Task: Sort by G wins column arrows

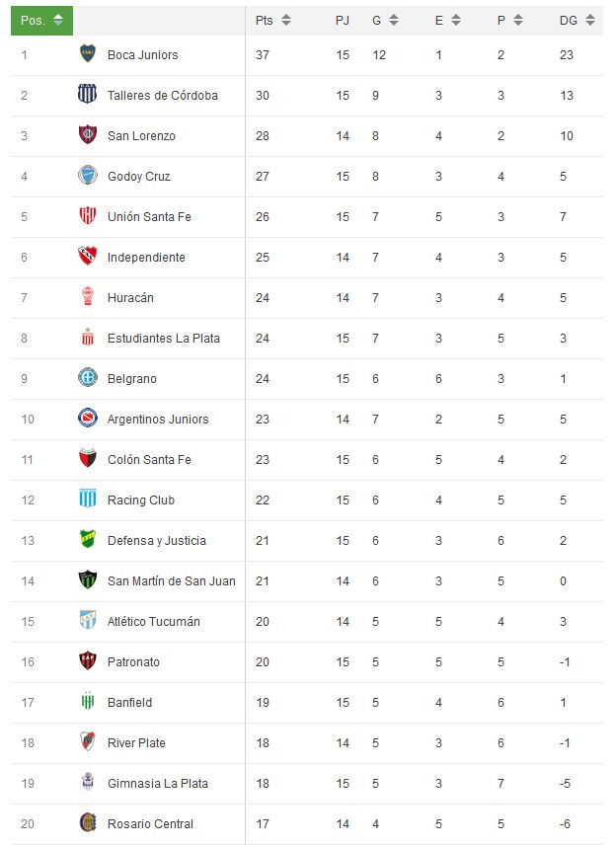Action: click(394, 21)
